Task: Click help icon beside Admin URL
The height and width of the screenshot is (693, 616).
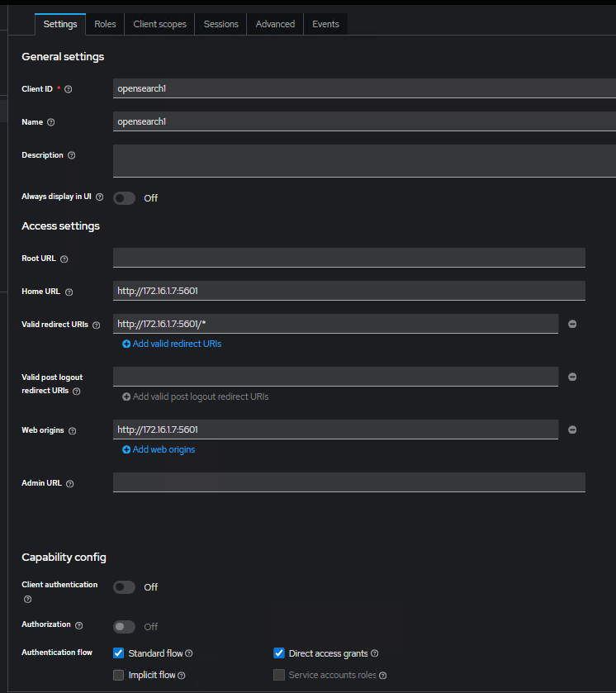Action: tap(69, 484)
